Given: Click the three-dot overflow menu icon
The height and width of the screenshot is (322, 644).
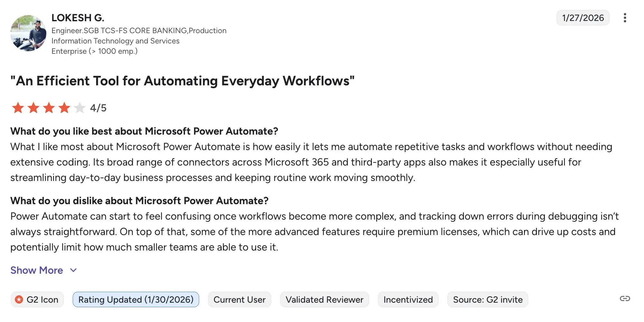Looking at the screenshot, I should click(x=625, y=18).
